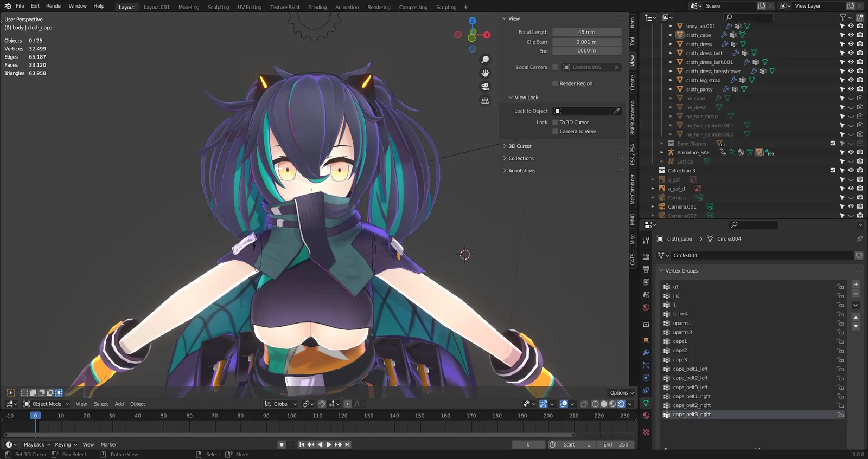The width and height of the screenshot is (868, 459).
Task: Disable rendering for Armature_SAF camera icon
Action: (860, 152)
